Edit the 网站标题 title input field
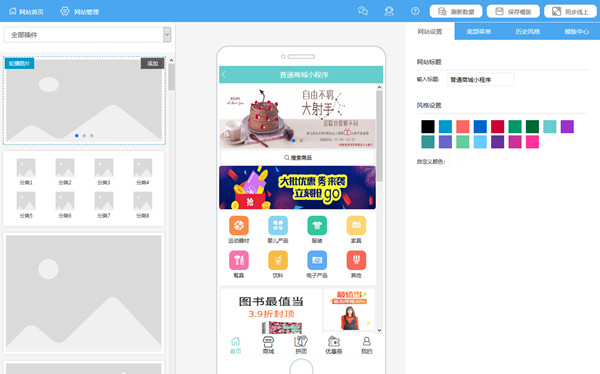 pyautogui.click(x=481, y=80)
